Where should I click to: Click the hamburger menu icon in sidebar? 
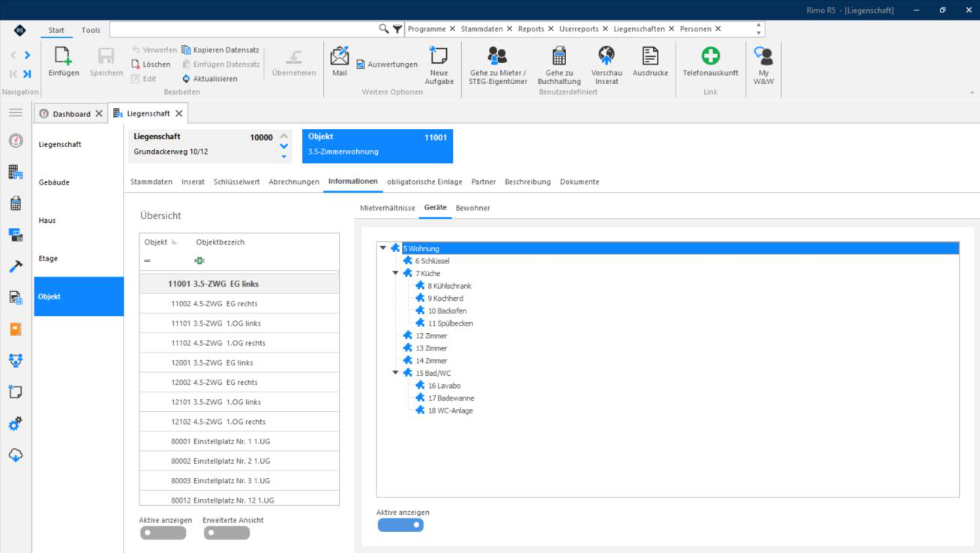15,113
